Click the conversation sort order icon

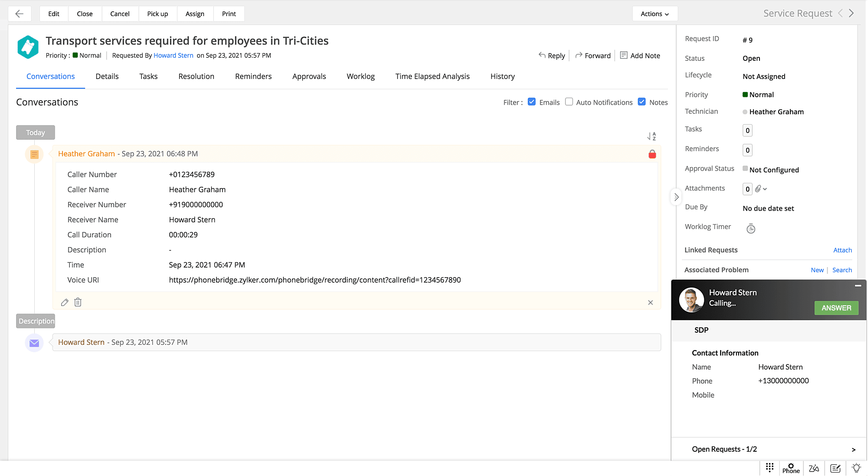(x=651, y=136)
